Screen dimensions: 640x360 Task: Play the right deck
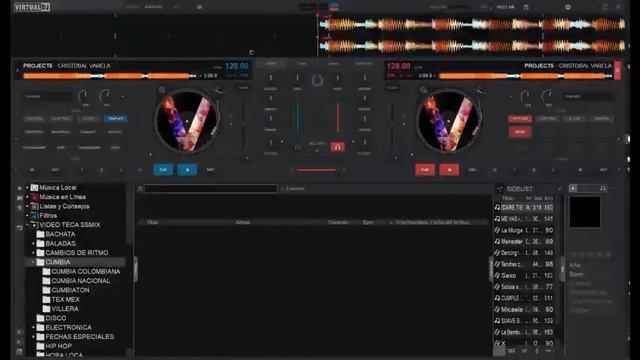tap(449, 169)
